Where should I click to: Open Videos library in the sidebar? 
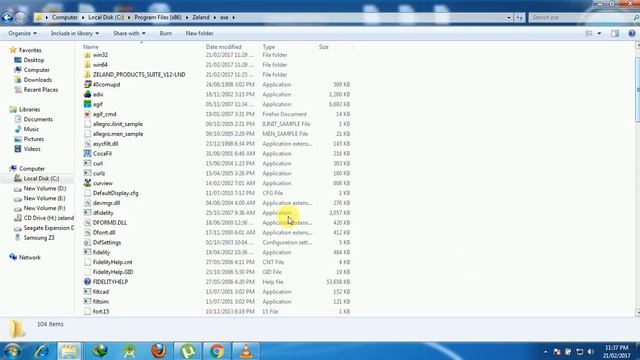pos(32,149)
